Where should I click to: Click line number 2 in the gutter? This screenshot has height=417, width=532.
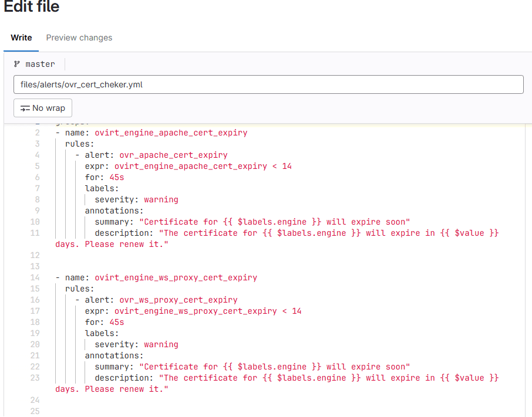point(38,133)
